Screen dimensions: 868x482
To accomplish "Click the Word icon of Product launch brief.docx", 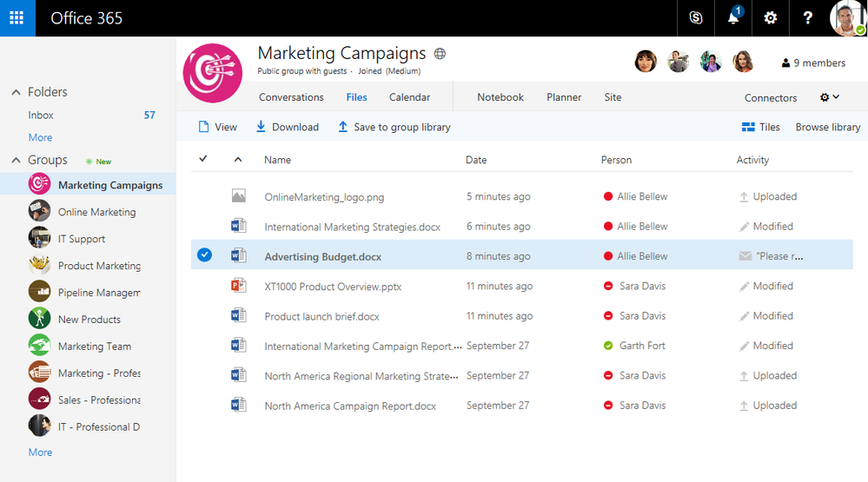I will [239, 315].
